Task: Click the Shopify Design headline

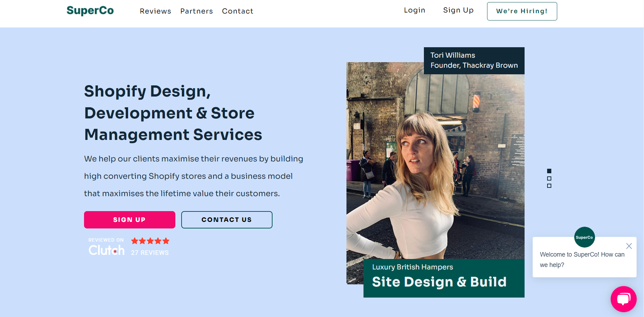Action: pyautogui.click(x=173, y=113)
